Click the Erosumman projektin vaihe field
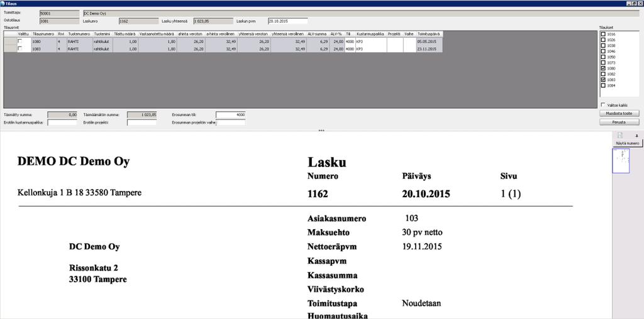This screenshot has height=319, width=644. pos(231,122)
